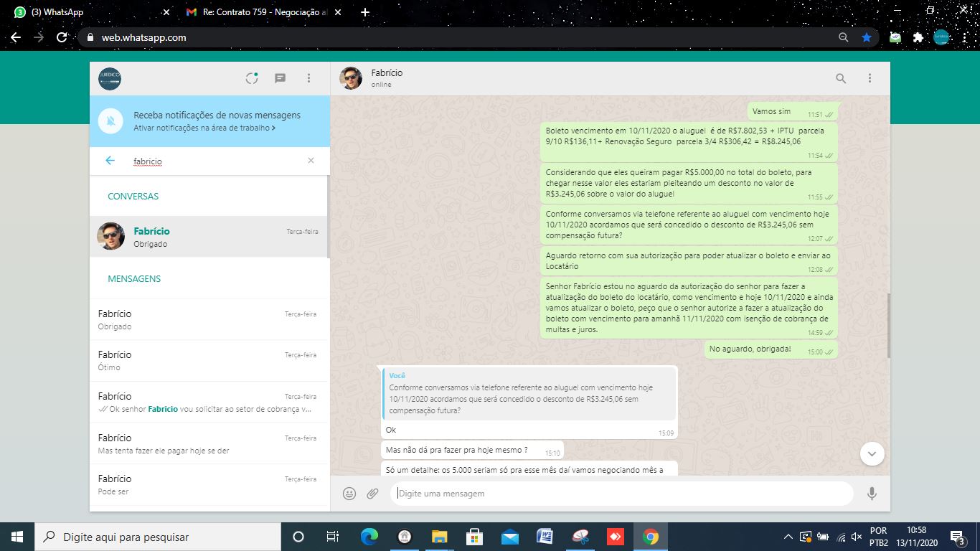Open the status circle icon
Image resolution: width=980 pixels, height=551 pixels.
pyautogui.click(x=252, y=79)
